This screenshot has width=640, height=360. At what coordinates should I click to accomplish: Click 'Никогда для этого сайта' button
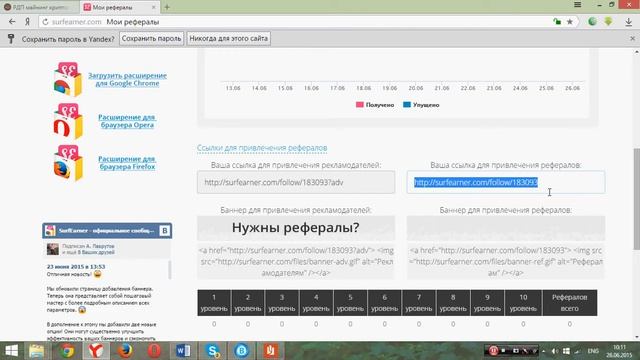[x=229, y=38]
